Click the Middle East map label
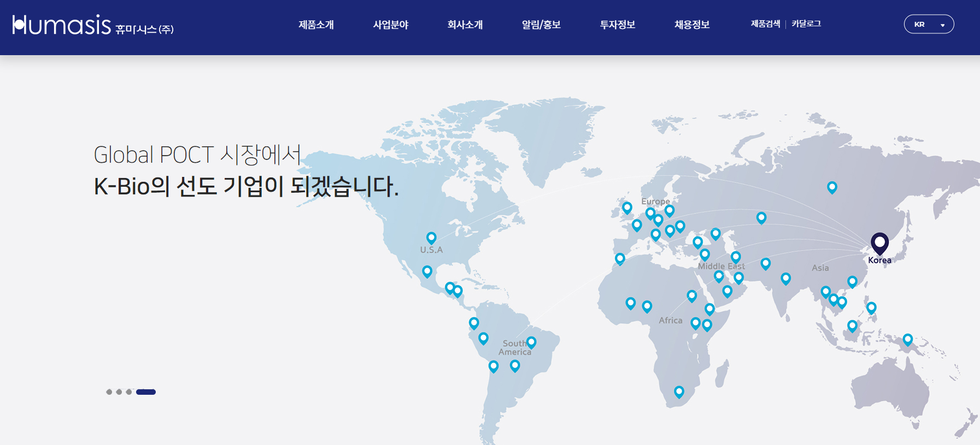The image size is (980, 445). (721, 266)
